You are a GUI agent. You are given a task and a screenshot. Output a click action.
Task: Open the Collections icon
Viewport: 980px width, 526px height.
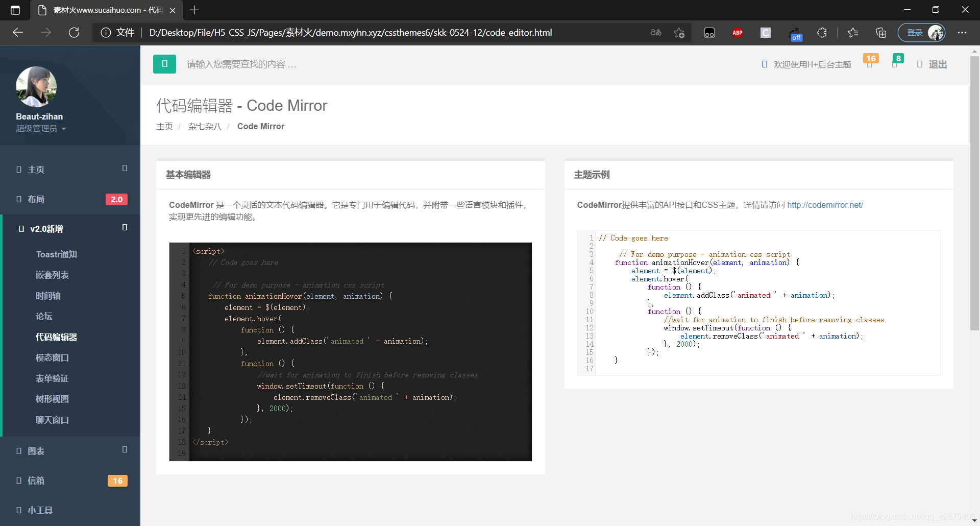pyautogui.click(x=881, y=33)
